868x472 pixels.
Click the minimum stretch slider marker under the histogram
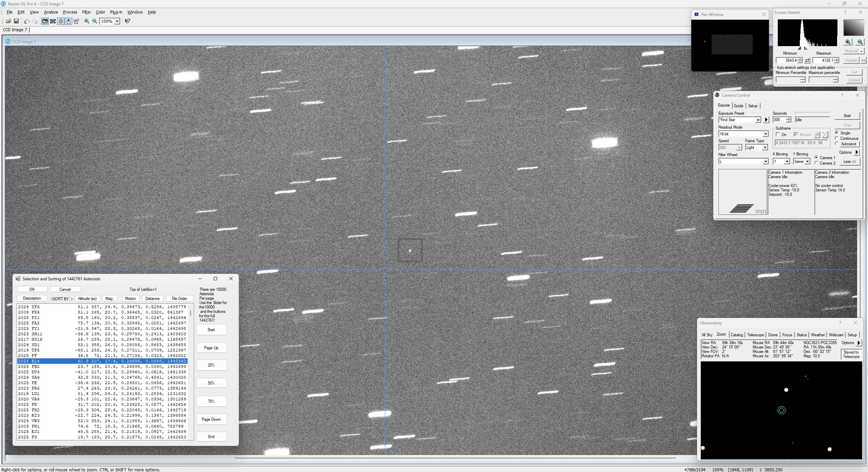pos(800,49)
